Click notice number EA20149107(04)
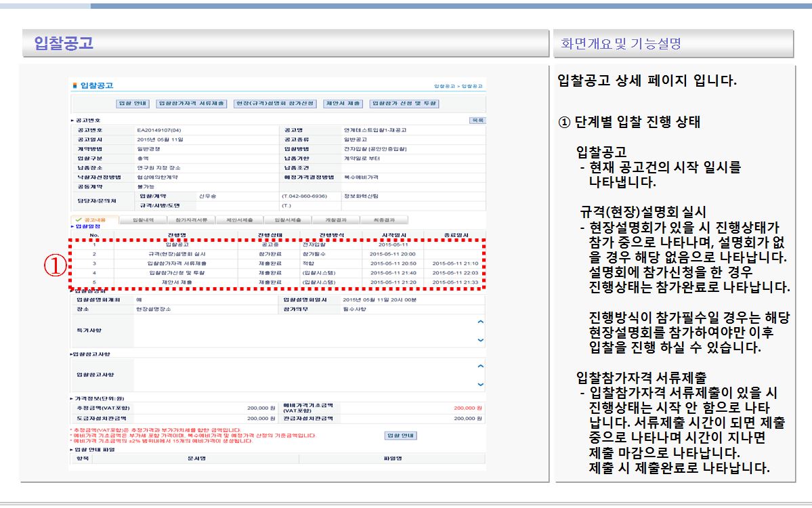Viewport: 812px width, 508px height. [x=159, y=130]
